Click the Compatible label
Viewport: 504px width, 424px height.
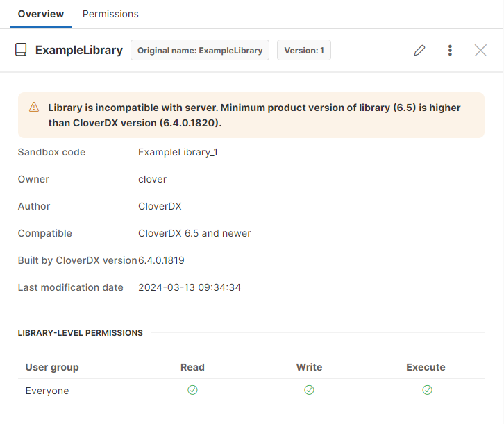click(x=45, y=233)
